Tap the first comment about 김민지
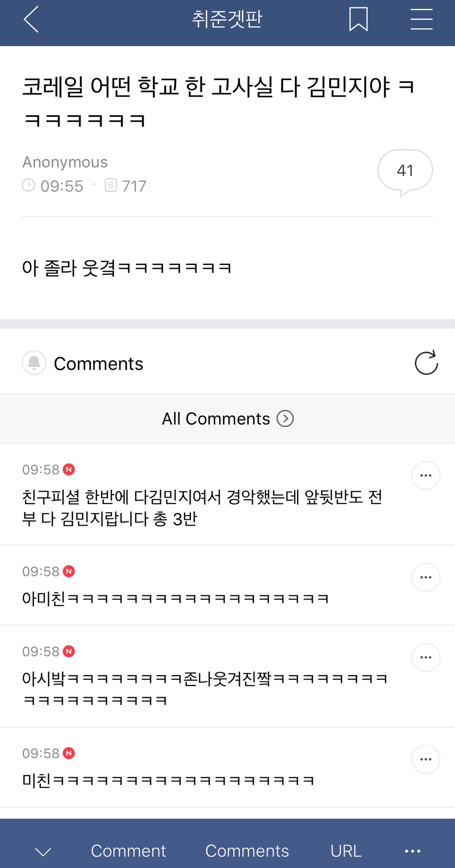This screenshot has width=455, height=868. coord(202,507)
